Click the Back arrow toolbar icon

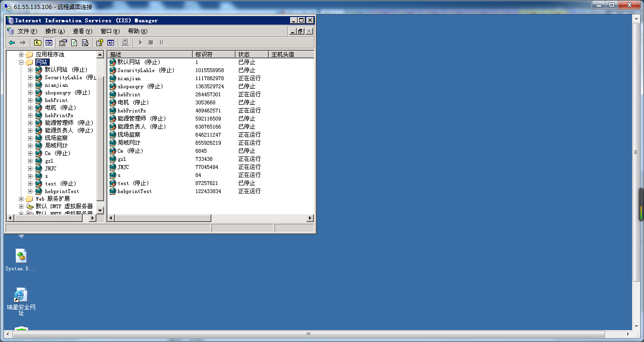tap(12, 43)
